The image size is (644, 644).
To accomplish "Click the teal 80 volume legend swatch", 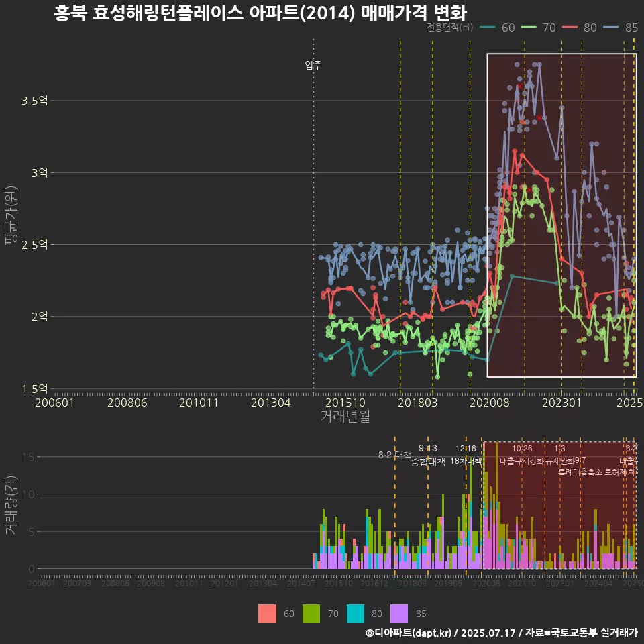I will [356, 614].
